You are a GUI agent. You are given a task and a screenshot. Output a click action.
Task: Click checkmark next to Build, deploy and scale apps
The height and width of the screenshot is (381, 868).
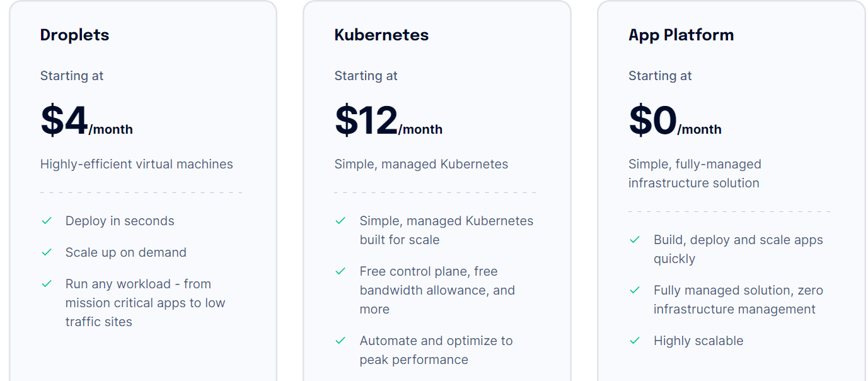635,240
